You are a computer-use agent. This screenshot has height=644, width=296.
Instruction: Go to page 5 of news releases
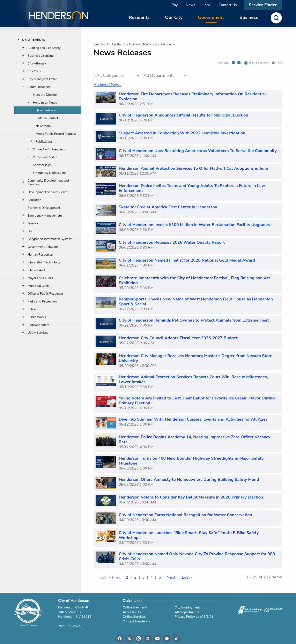(160, 577)
